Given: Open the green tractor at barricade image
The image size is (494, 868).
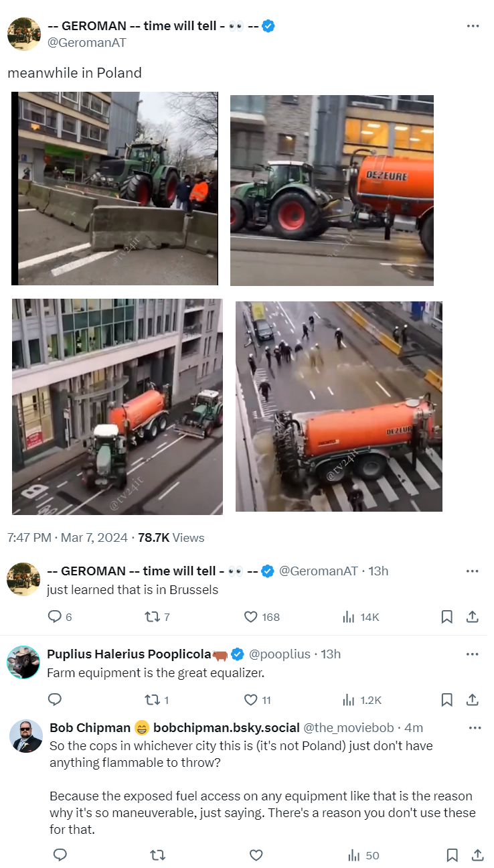Looking at the screenshot, I should (115, 188).
